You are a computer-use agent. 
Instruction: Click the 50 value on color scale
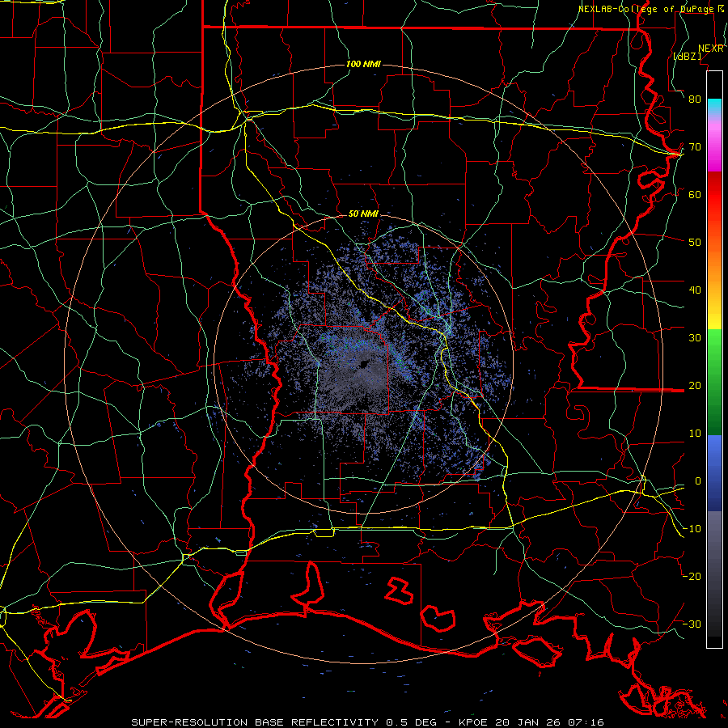click(x=695, y=243)
